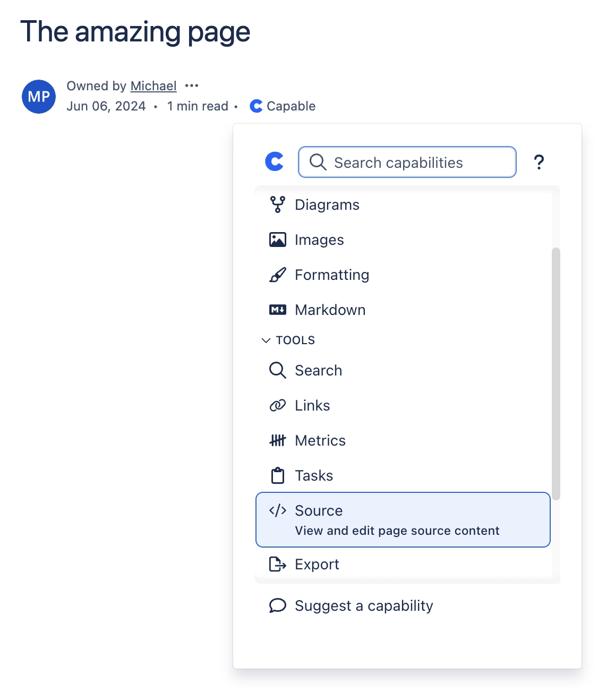Open Michael's profile link
This screenshot has height=700, width=615.
(x=153, y=86)
